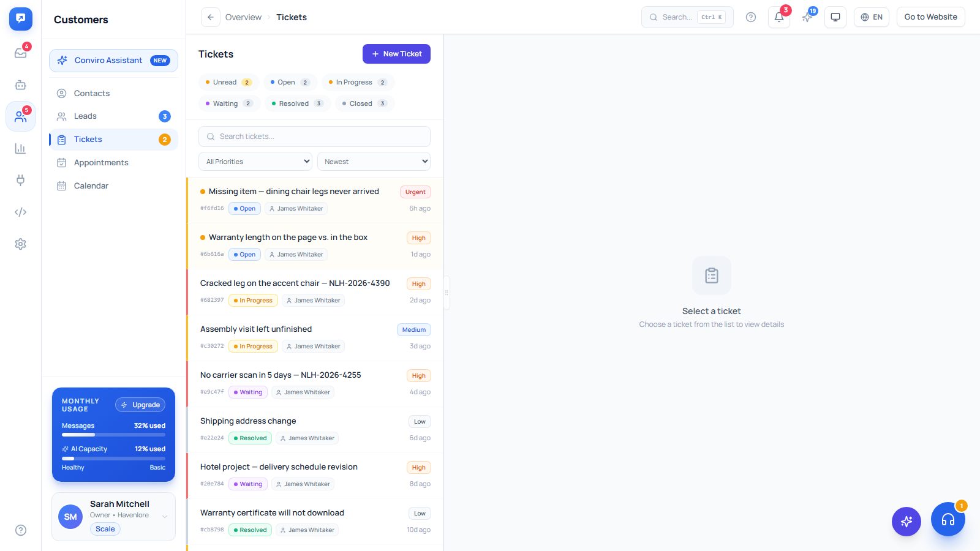
Task: Open AI sparkle updates with badge 19
Action: pyautogui.click(x=807, y=17)
